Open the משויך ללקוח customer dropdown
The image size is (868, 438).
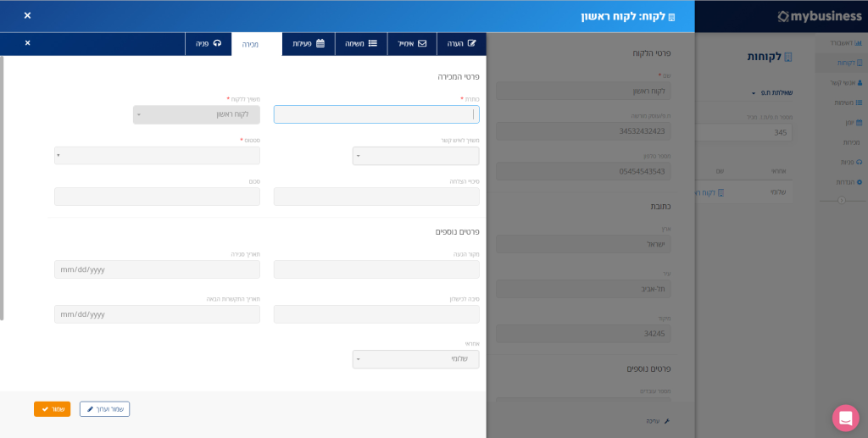tap(197, 114)
